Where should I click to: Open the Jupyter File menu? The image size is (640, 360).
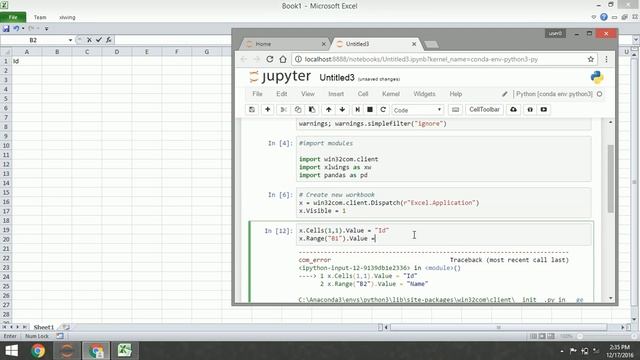(x=257, y=94)
